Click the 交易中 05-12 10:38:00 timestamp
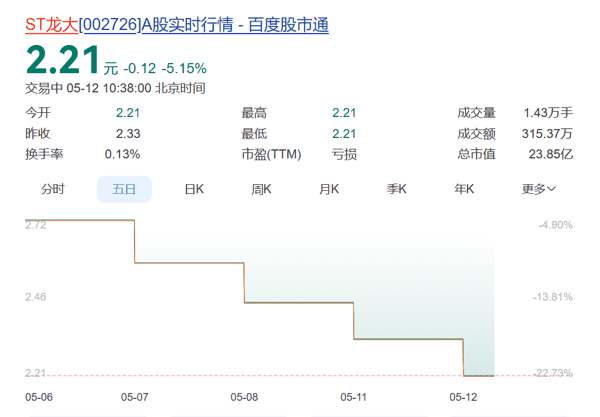 (x=115, y=88)
